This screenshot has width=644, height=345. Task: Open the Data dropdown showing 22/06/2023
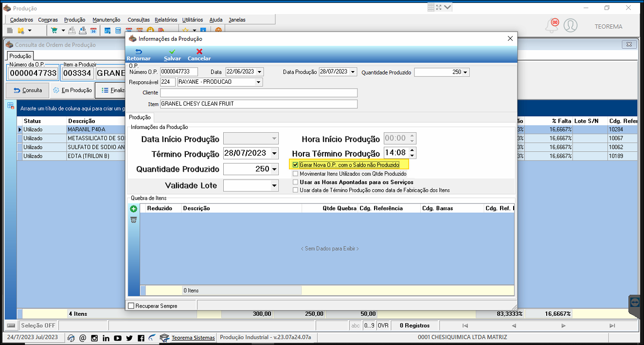point(259,72)
